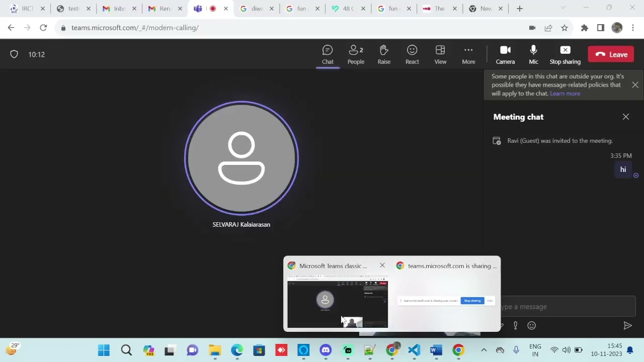Screen dimensions: 644x362
Task: Click taskbar microphone in-use indicator
Action: click(516, 350)
